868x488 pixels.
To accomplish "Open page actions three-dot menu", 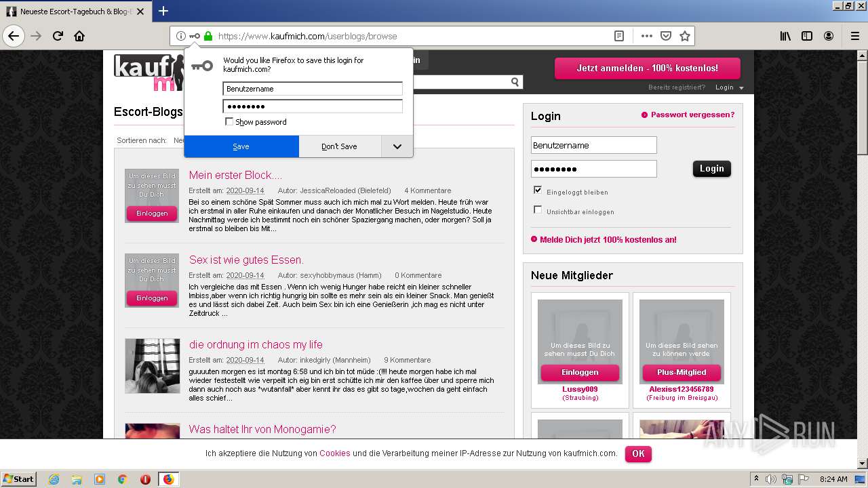I will coord(646,36).
